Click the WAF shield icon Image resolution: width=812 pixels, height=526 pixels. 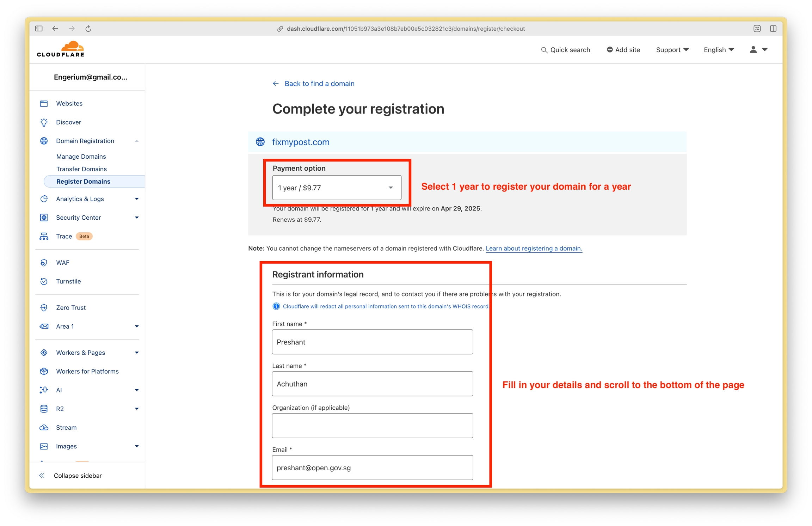point(44,263)
